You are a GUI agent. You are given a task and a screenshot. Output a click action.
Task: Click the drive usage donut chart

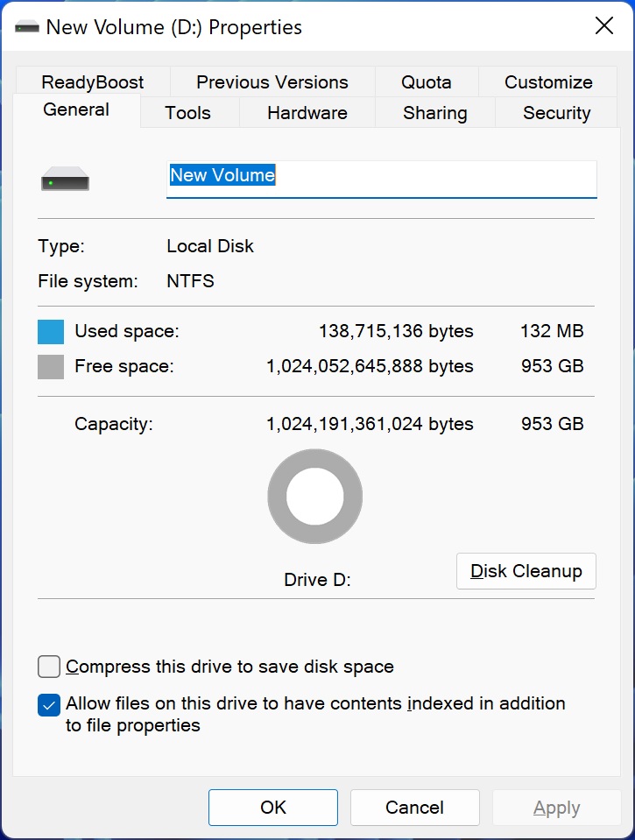pyautogui.click(x=315, y=496)
